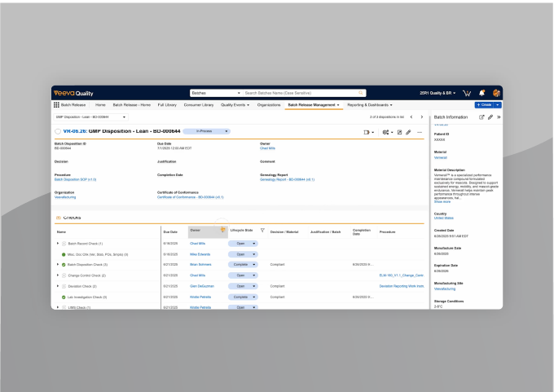The width and height of the screenshot is (554, 392).
Task: Go to the next disposition arrow
Action: click(421, 117)
